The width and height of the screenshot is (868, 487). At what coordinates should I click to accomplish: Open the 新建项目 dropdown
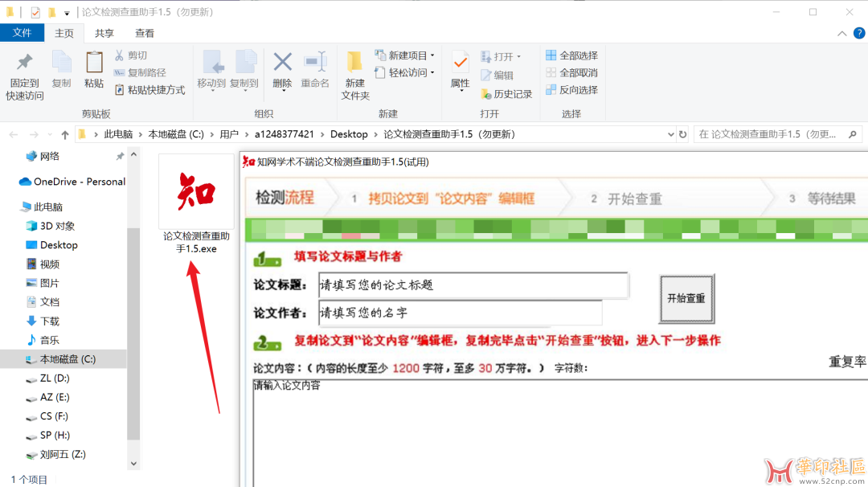(405, 55)
